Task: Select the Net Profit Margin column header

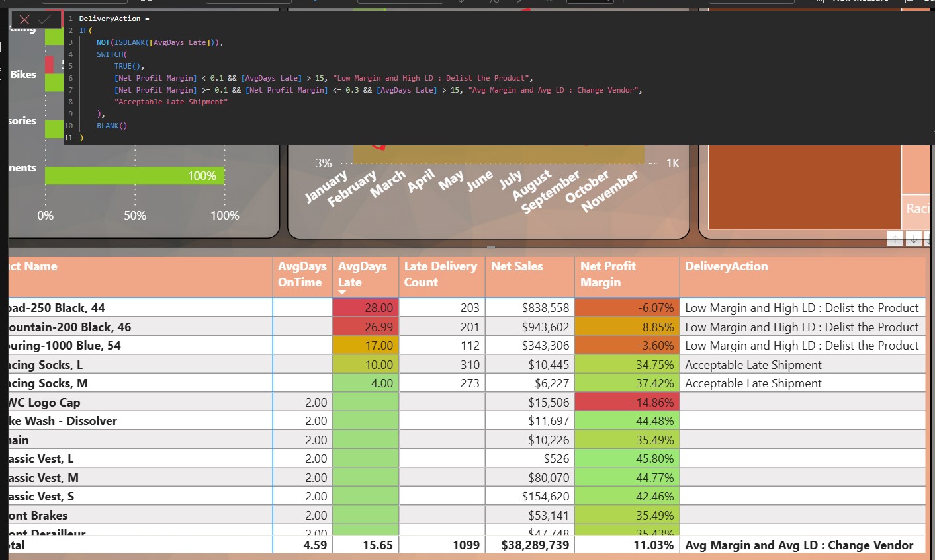Action: point(607,274)
